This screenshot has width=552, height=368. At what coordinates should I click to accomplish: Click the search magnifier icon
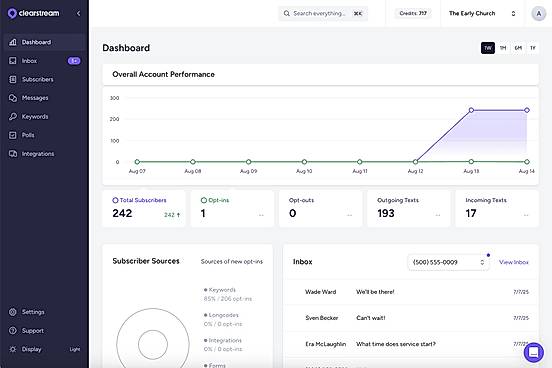287,13
